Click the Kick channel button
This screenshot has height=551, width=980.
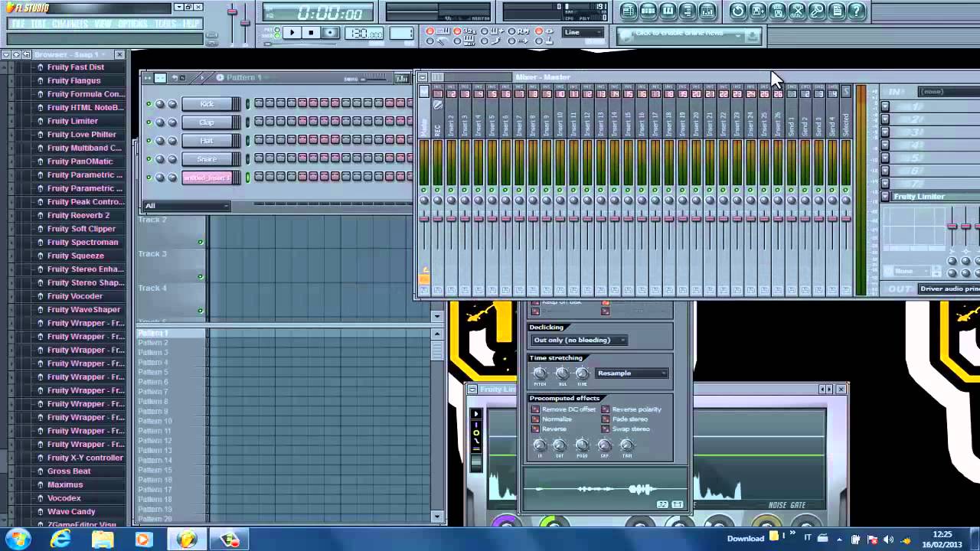pos(207,104)
